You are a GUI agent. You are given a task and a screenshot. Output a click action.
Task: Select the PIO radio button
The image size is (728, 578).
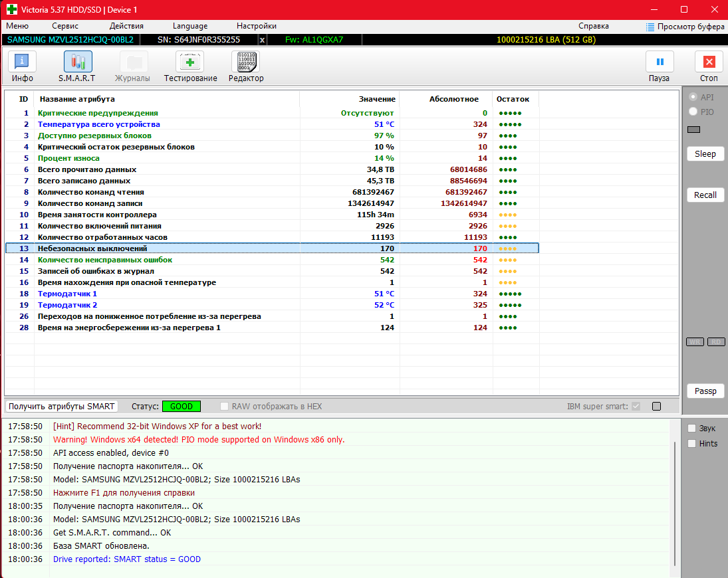pos(693,112)
